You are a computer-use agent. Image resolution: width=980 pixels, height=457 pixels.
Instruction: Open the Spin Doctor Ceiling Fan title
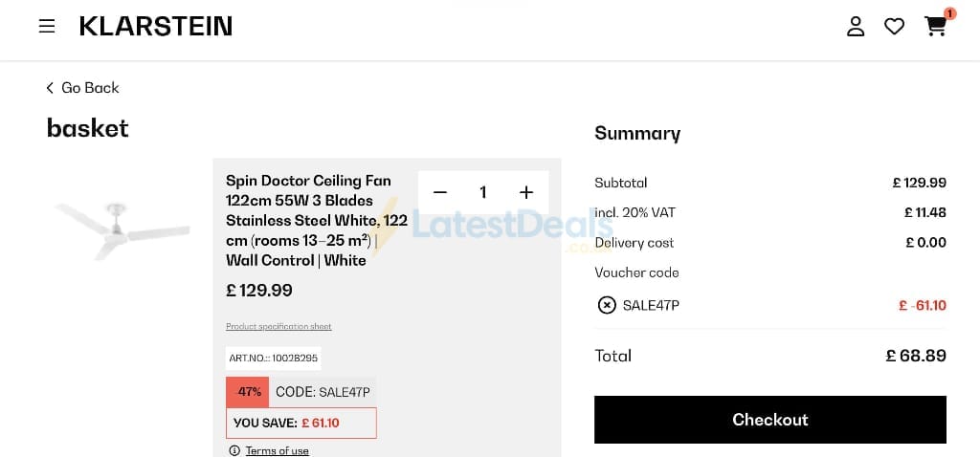tap(317, 221)
